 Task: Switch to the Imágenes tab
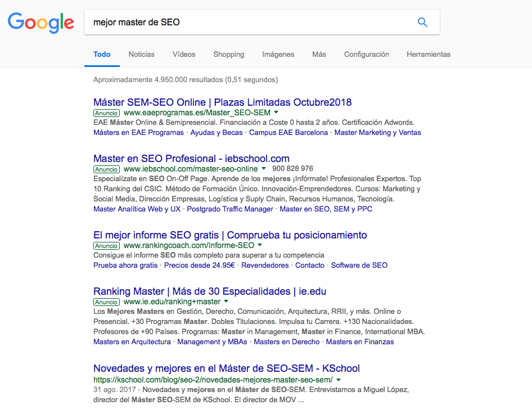click(x=278, y=55)
